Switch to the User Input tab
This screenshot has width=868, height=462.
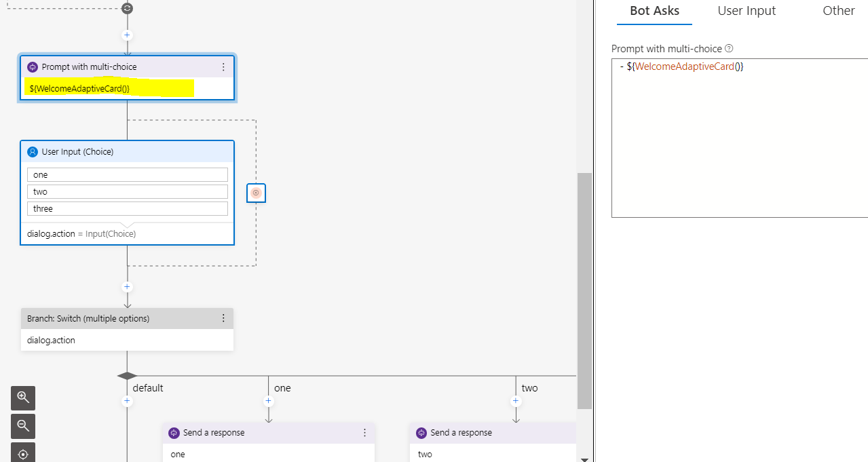pyautogui.click(x=747, y=11)
